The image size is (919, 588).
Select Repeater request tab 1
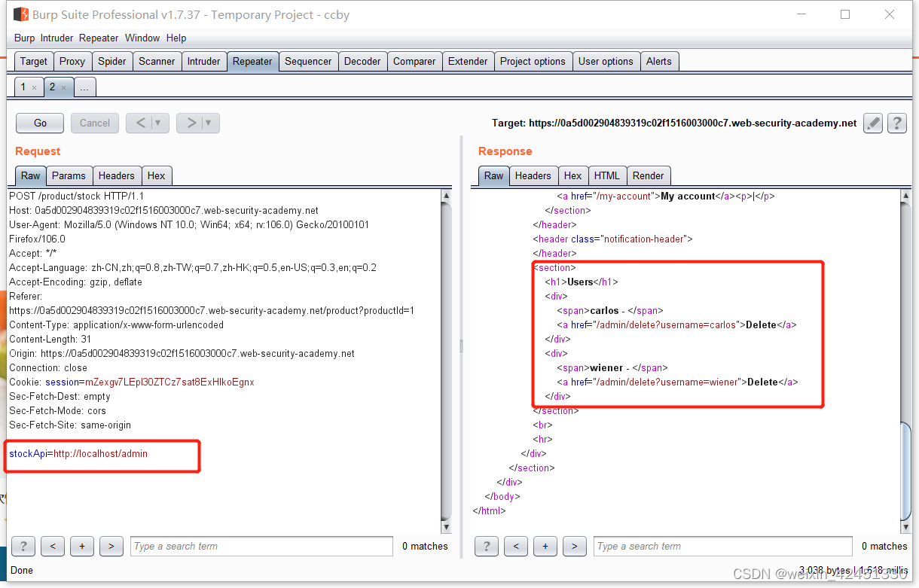click(23, 87)
